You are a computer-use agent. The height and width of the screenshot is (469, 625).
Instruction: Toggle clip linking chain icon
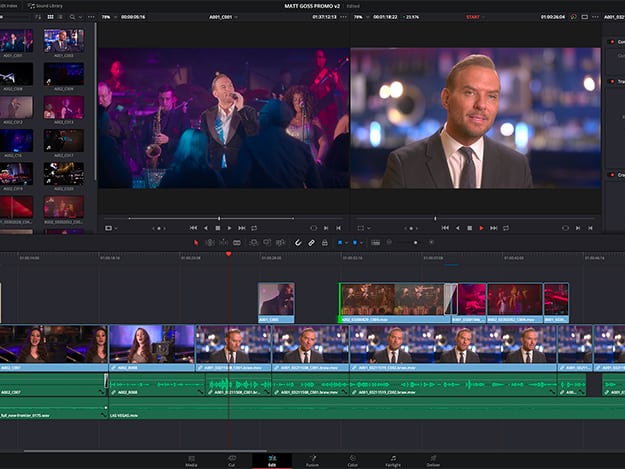click(x=311, y=242)
